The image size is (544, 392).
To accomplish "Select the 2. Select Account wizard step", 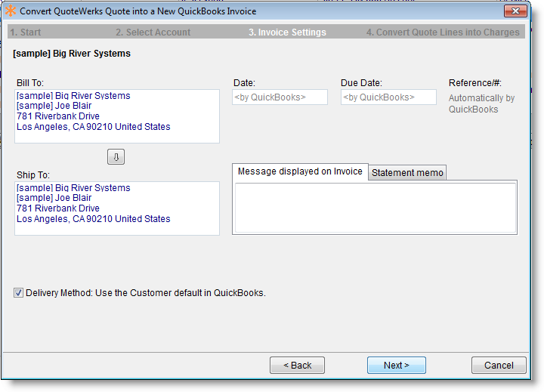I will pos(153,32).
